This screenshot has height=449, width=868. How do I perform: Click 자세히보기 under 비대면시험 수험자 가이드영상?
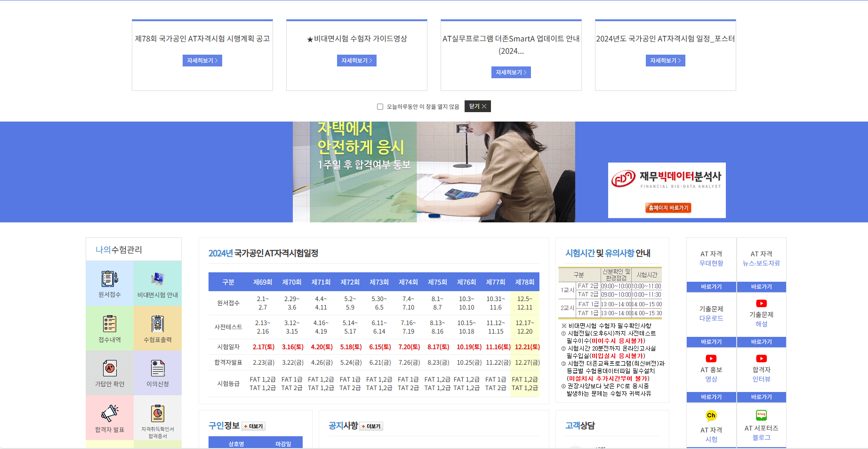coord(357,60)
